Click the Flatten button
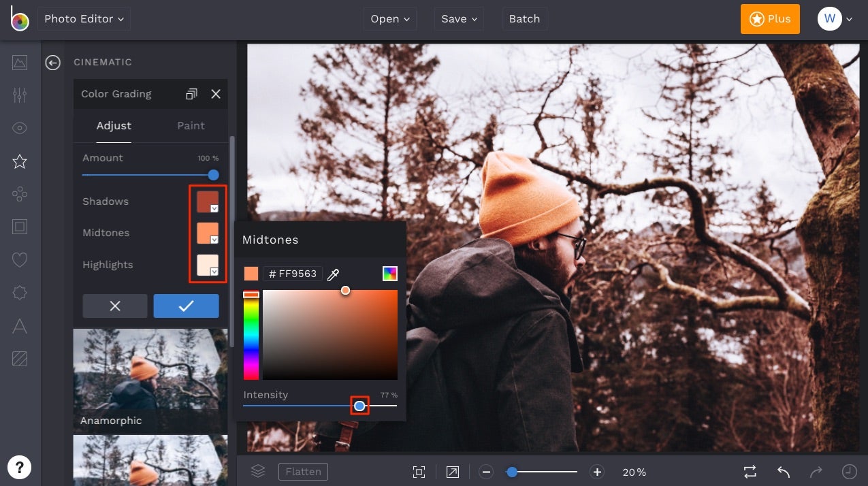 tap(302, 471)
